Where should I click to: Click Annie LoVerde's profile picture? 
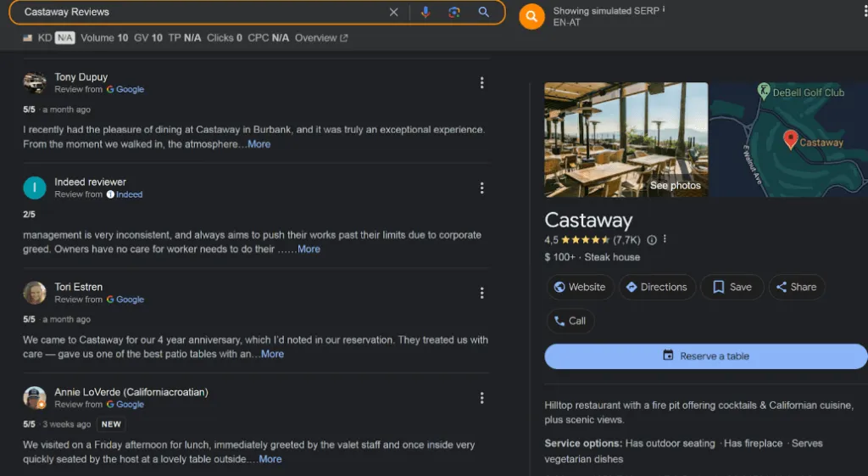(x=34, y=398)
